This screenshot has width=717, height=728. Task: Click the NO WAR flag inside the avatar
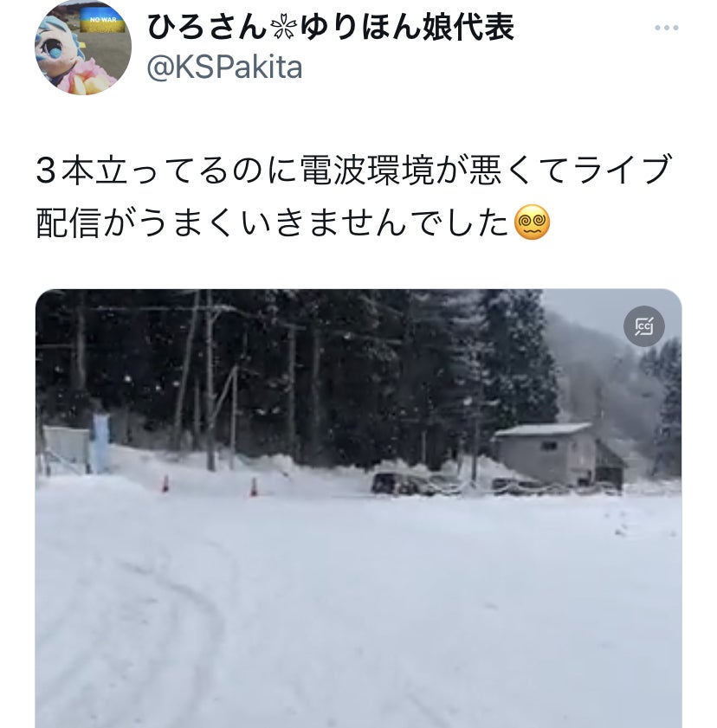pos(103,20)
